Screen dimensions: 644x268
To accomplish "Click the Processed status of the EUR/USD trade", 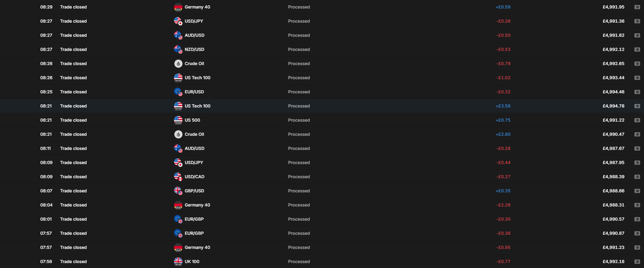I will (x=299, y=92).
